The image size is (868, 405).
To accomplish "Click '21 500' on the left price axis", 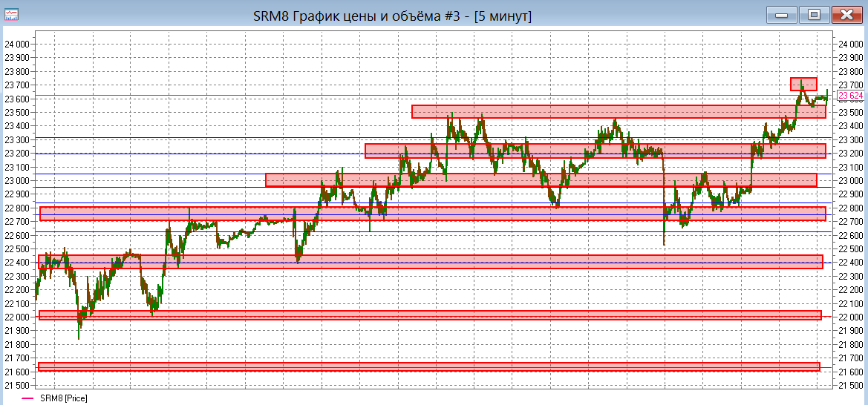I will click(x=17, y=385).
